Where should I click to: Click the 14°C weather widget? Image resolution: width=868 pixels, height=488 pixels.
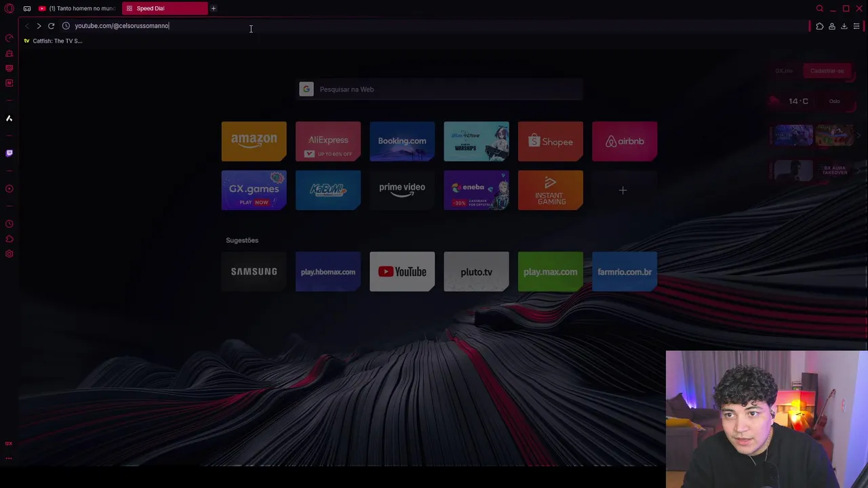792,102
